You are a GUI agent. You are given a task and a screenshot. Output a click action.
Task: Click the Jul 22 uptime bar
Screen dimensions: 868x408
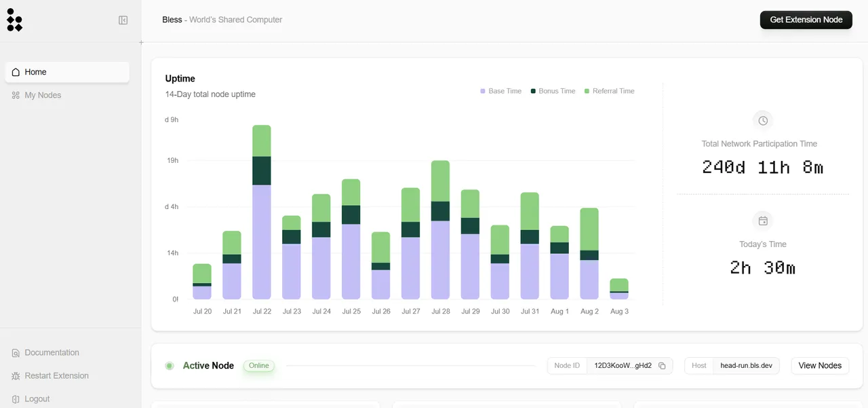pyautogui.click(x=262, y=212)
